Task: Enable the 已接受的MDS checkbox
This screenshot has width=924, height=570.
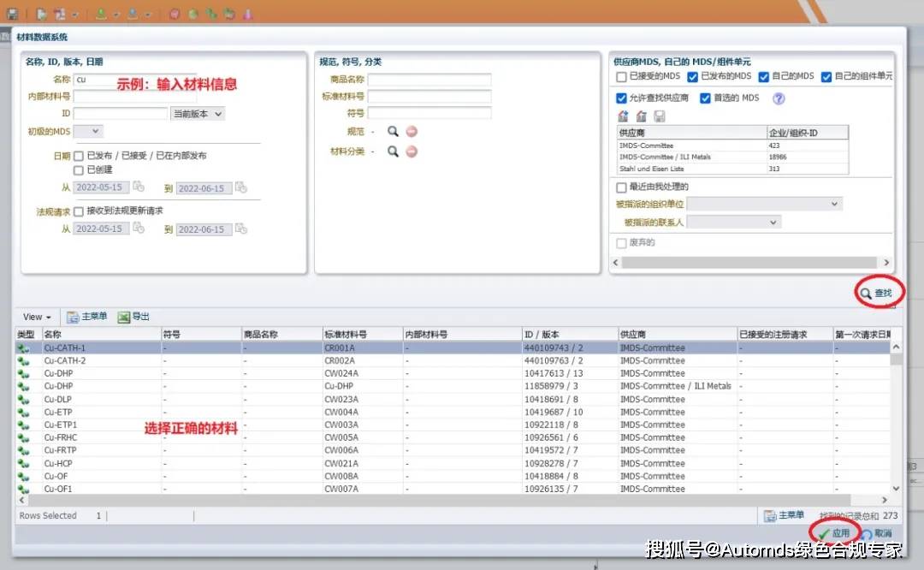Action: (621, 76)
